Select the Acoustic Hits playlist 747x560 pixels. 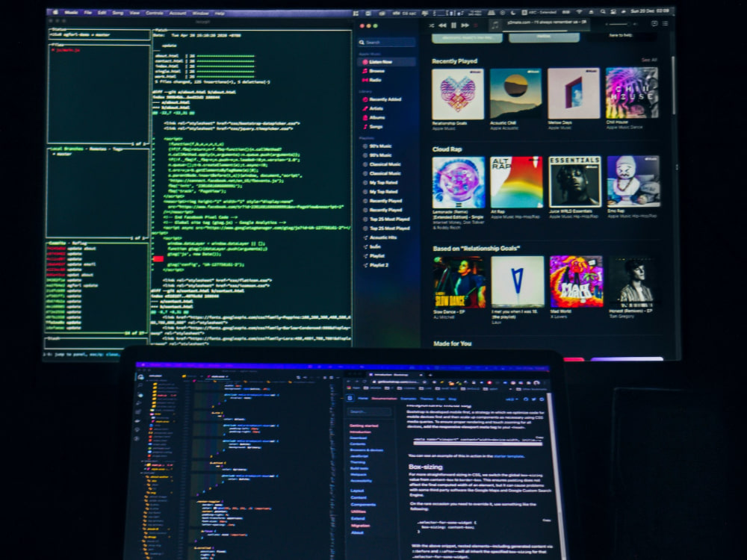click(379, 237)
